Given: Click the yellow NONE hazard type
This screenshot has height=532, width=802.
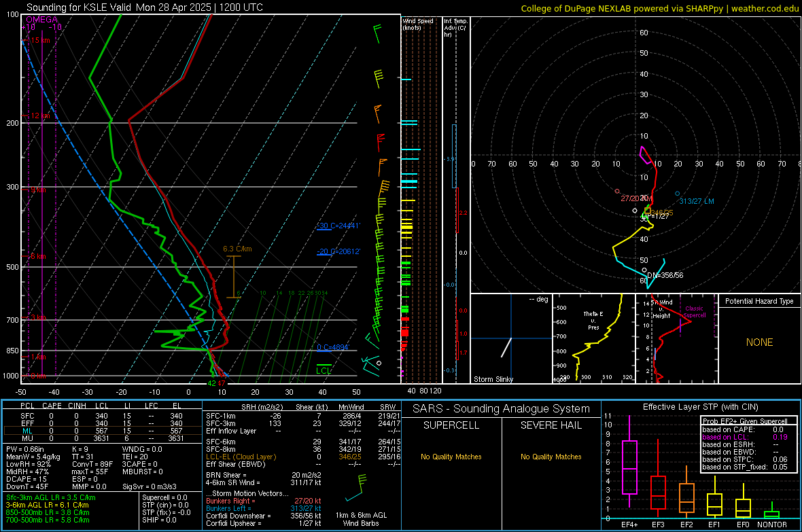Looking at the screenshot, I should pyautogui.click(x=760, y=342).
